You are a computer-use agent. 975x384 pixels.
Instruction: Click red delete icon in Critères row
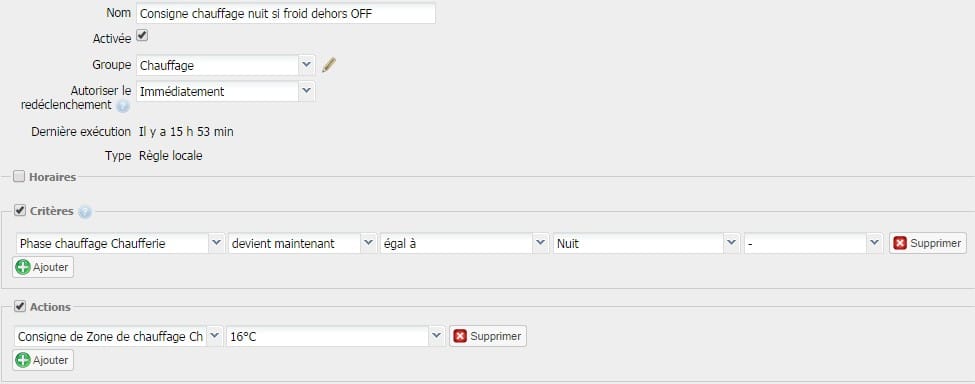click(x=900, y=243)
